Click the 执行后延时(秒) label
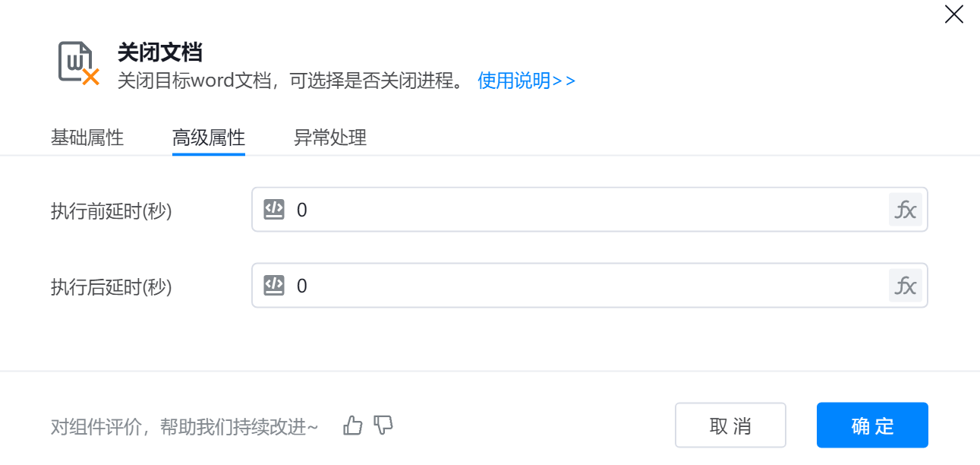Screen dimensions: 980x465 tap(112, 287)
